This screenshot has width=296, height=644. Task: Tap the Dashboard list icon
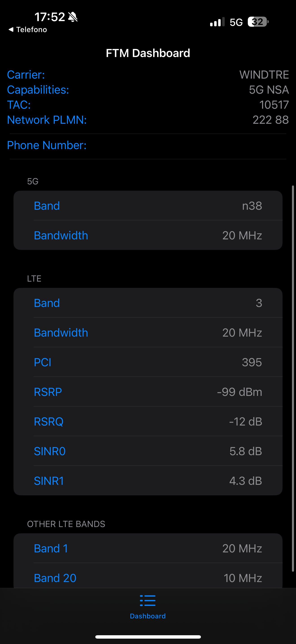pos(148,600)
